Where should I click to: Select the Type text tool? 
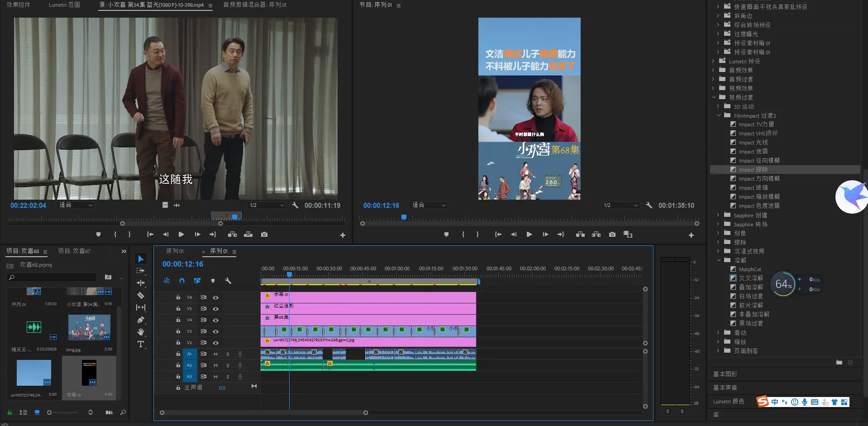[141, 345]
